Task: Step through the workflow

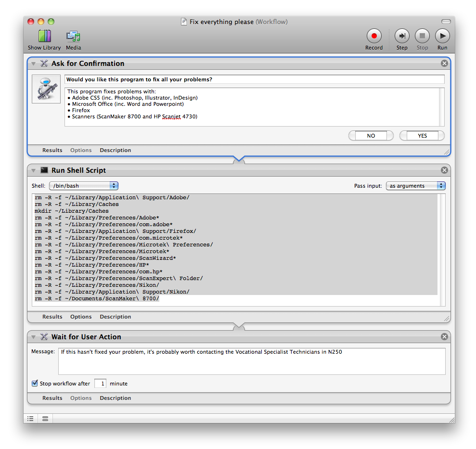Action: tap(401, 39)
